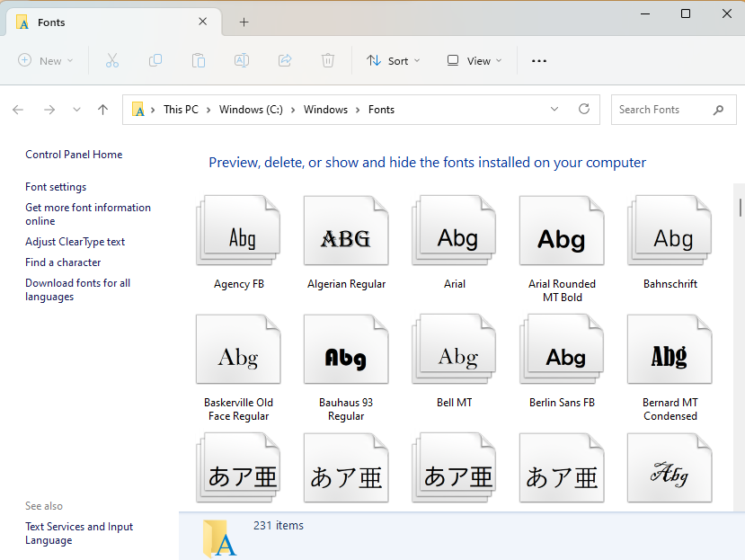Click the search magnifier icon
The height and width of the screenshot is (560, 745).
pos(718,110)
